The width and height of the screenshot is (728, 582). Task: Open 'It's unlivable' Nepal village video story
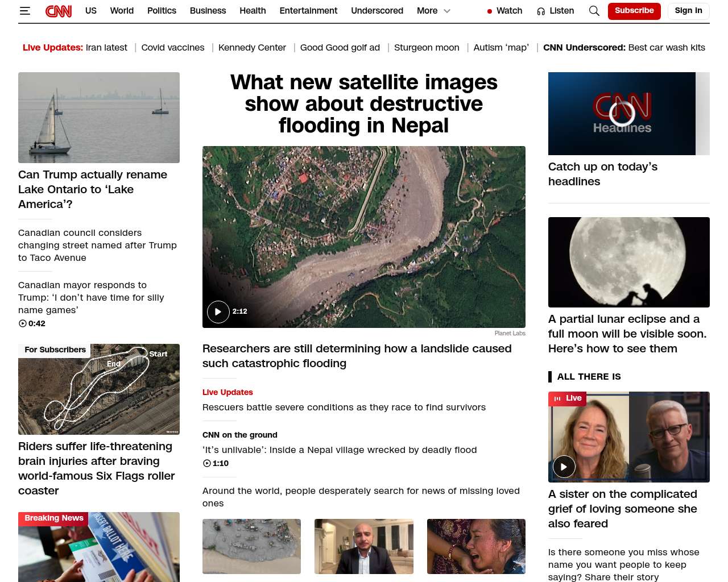(340, 450)
